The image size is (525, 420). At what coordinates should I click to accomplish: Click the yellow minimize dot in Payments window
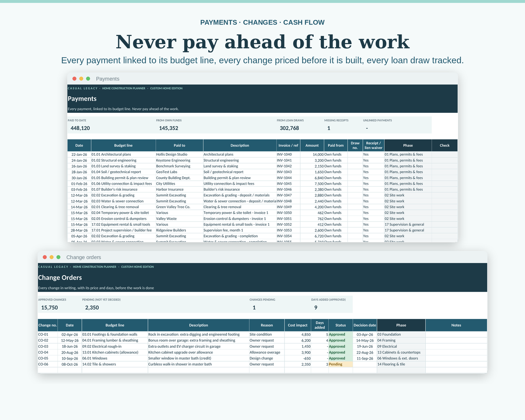point(81,79)
